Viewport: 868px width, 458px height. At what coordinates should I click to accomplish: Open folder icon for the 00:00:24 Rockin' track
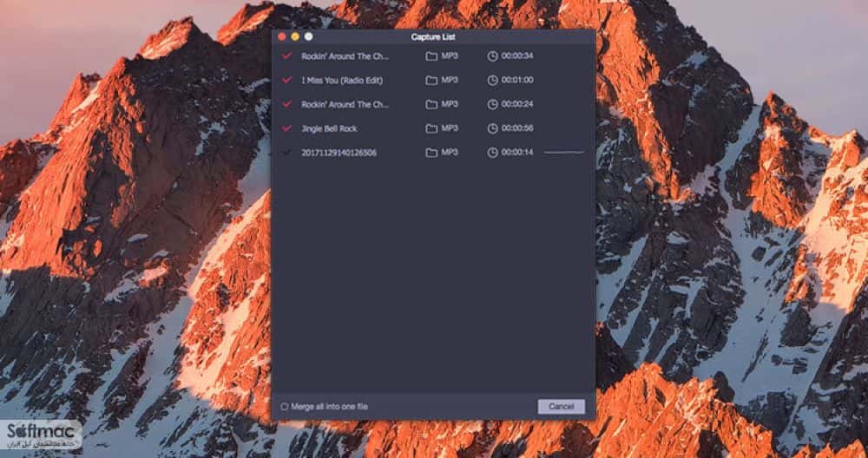pos(431,105)
